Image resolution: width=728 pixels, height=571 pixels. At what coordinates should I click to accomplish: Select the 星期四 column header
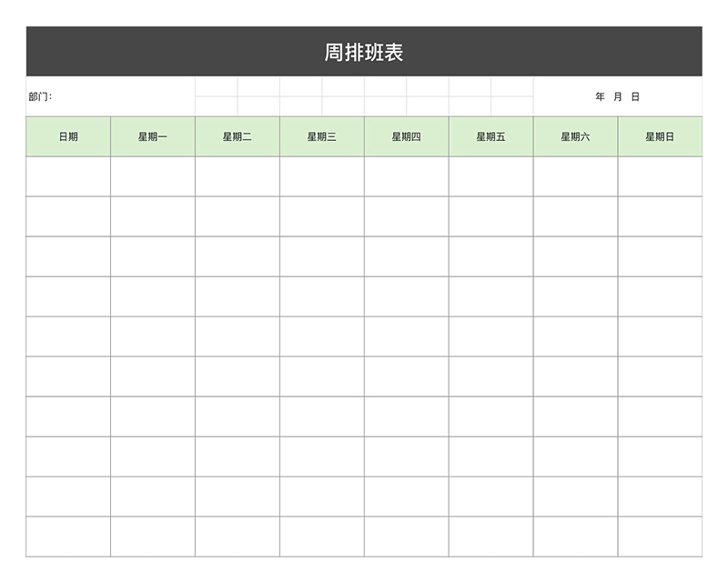tap(407, 136)
